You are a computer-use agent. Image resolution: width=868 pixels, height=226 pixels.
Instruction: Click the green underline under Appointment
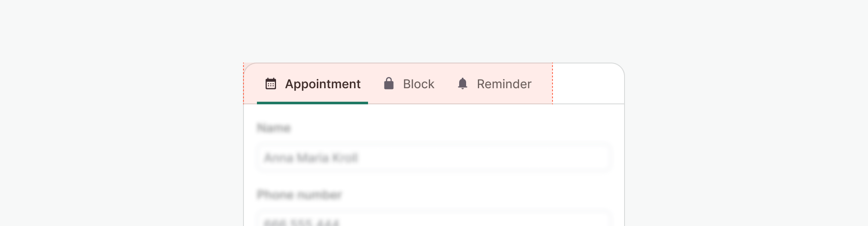(312, 103)
